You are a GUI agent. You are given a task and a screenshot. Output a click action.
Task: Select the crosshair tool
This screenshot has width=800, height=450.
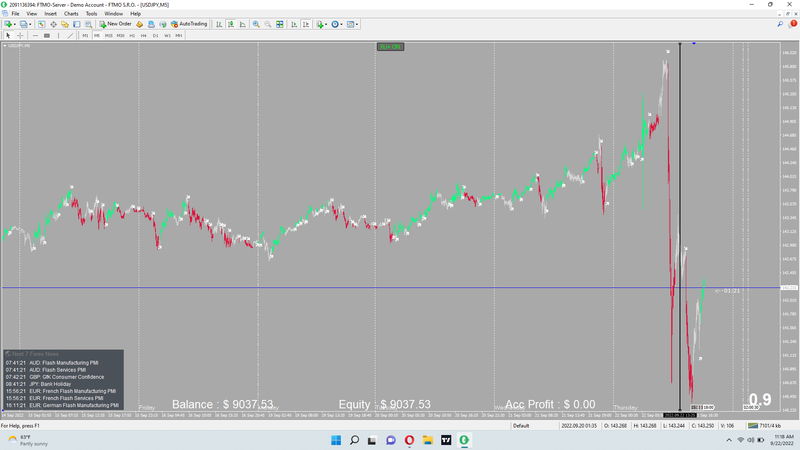[18, 35]
